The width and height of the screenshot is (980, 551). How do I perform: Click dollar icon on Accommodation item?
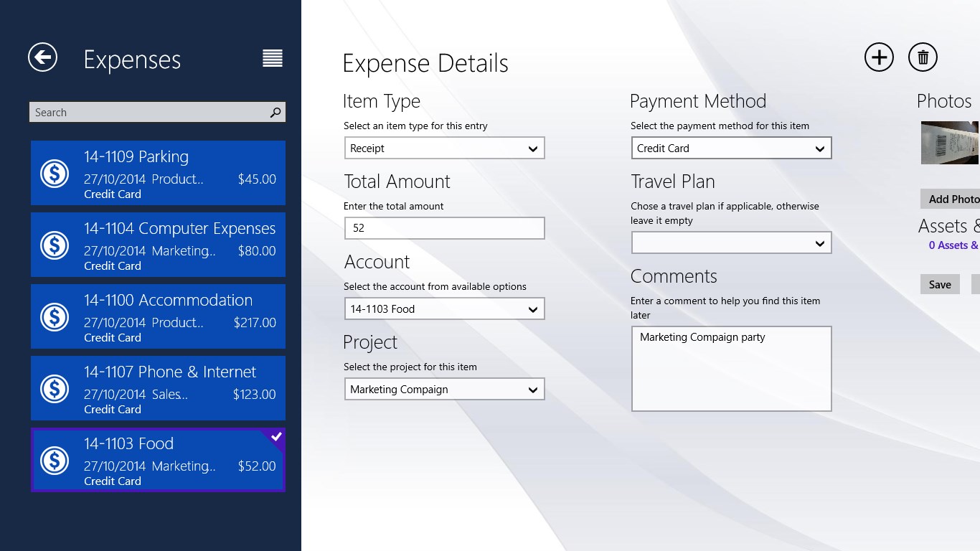coord(55,316)
